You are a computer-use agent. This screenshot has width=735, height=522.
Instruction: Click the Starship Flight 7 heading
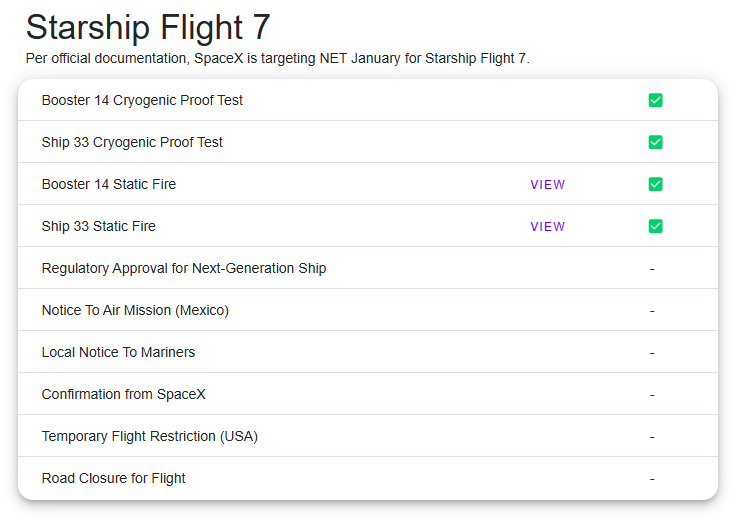click(148, 27)
